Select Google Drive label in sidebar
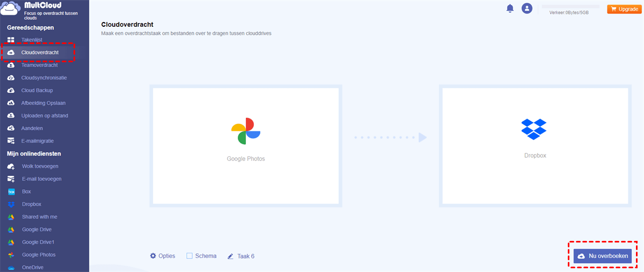 click(37, 230)
